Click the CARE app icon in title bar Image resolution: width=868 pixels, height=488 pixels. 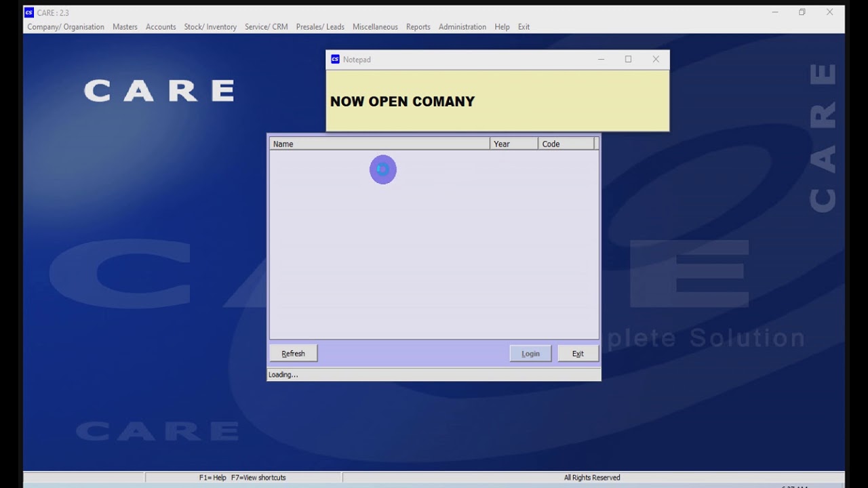tap(29, 12)
